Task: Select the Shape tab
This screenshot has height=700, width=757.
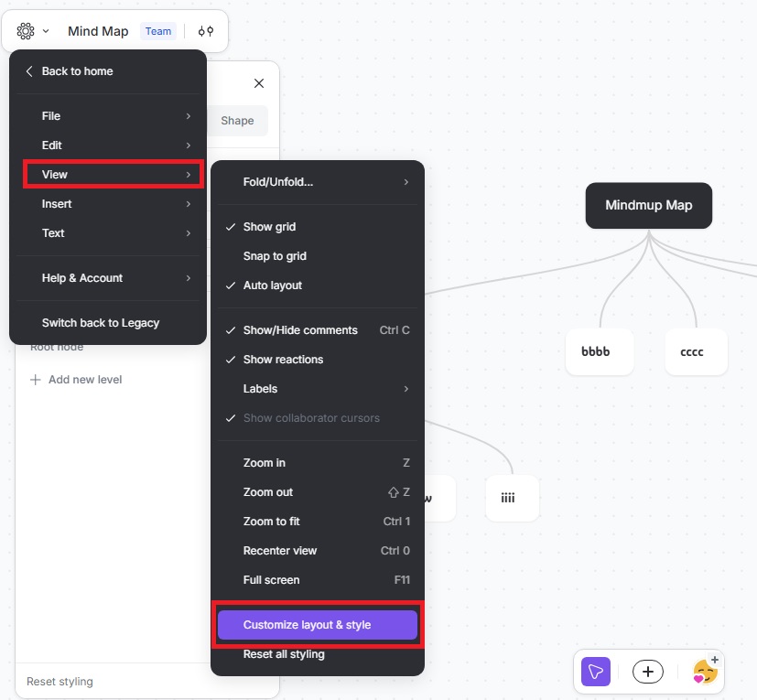Action: coord(236,120)
